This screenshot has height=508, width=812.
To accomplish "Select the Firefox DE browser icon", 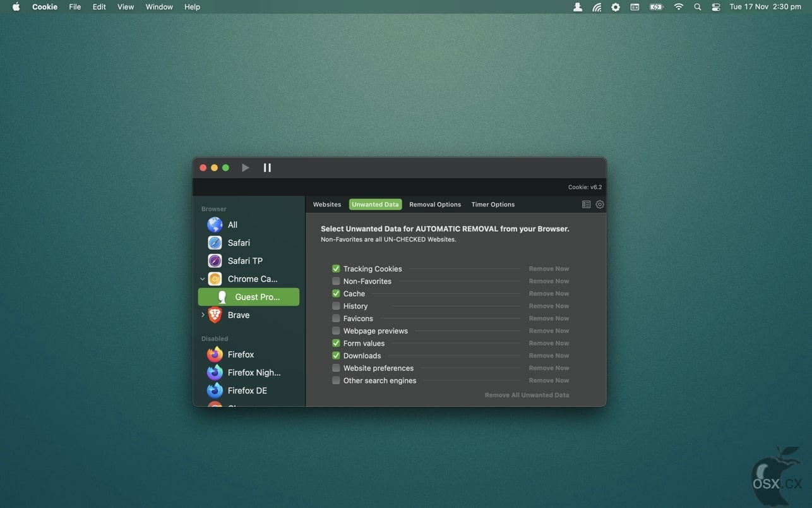I will (x=215, y=390).
